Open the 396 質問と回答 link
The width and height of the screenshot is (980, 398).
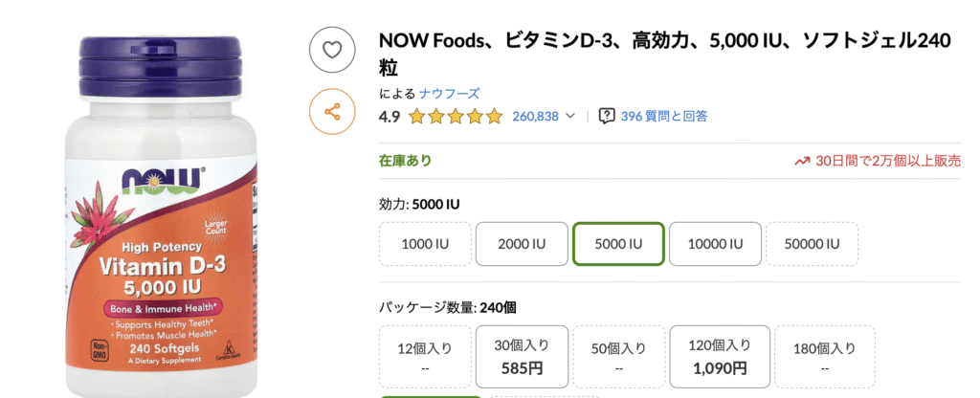[664, 117]
